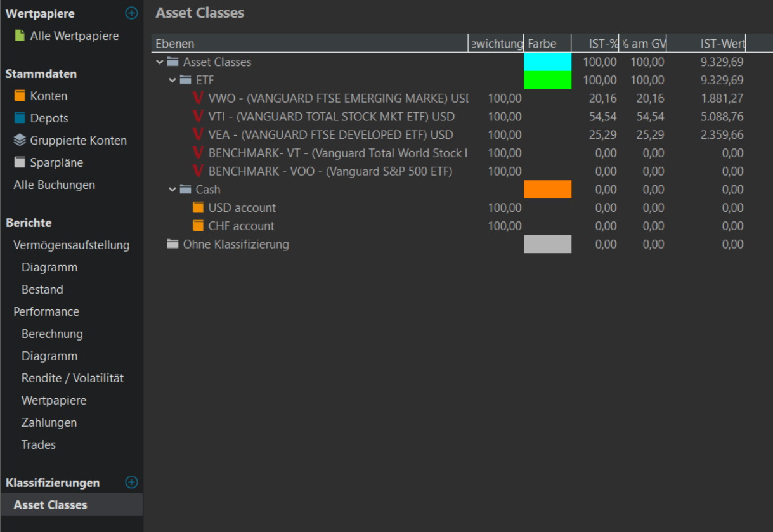Click the red V icon for VWO
This screenshot has height=532, width=773.
198,98
